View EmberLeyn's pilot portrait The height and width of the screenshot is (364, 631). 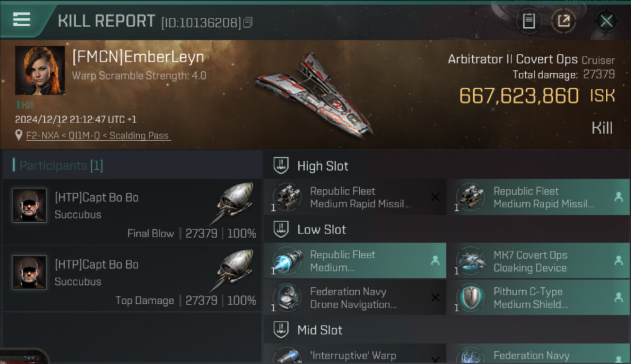point(40,70)
